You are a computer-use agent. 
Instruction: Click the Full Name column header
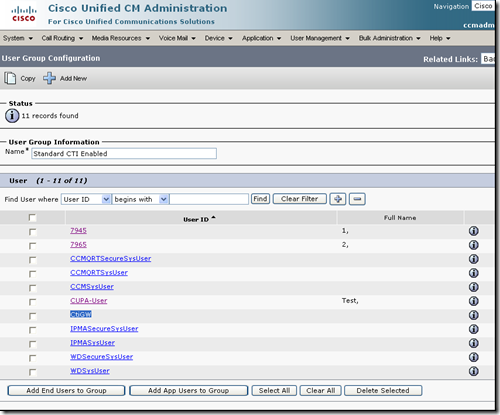point(400,218)
